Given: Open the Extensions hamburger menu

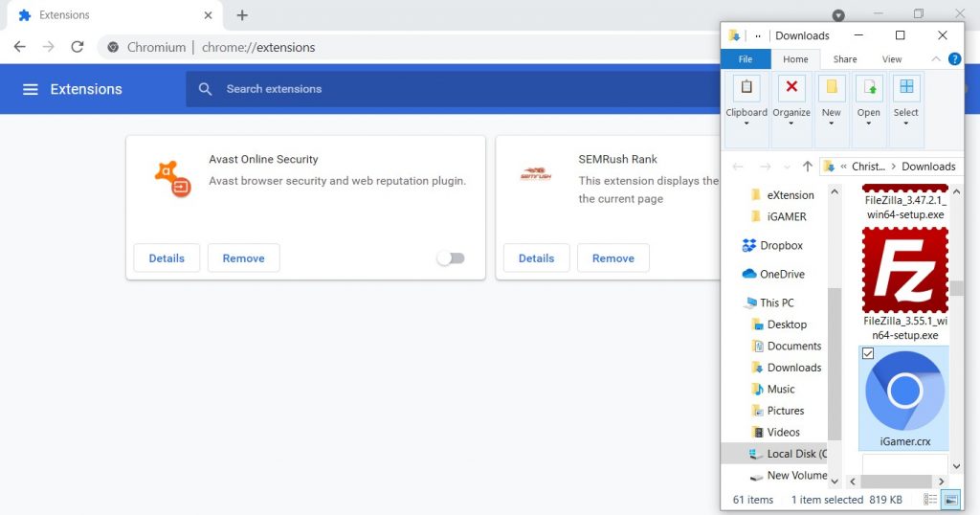Looking at the screenshot, I should (30, 89).
